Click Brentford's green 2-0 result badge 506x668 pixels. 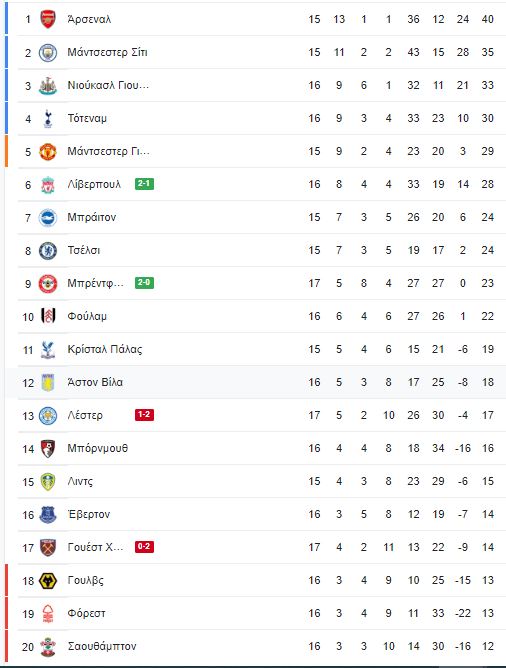coord(144,283)
